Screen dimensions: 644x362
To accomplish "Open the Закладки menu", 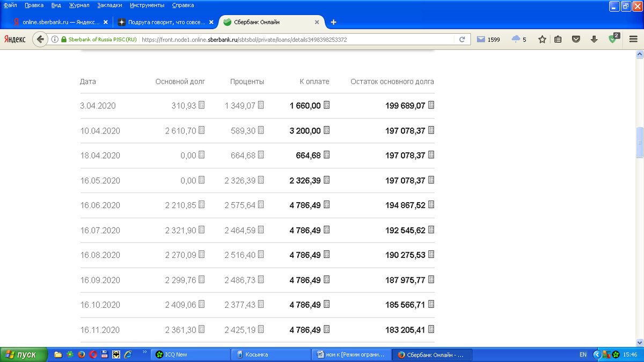I will tap(109, 5).
